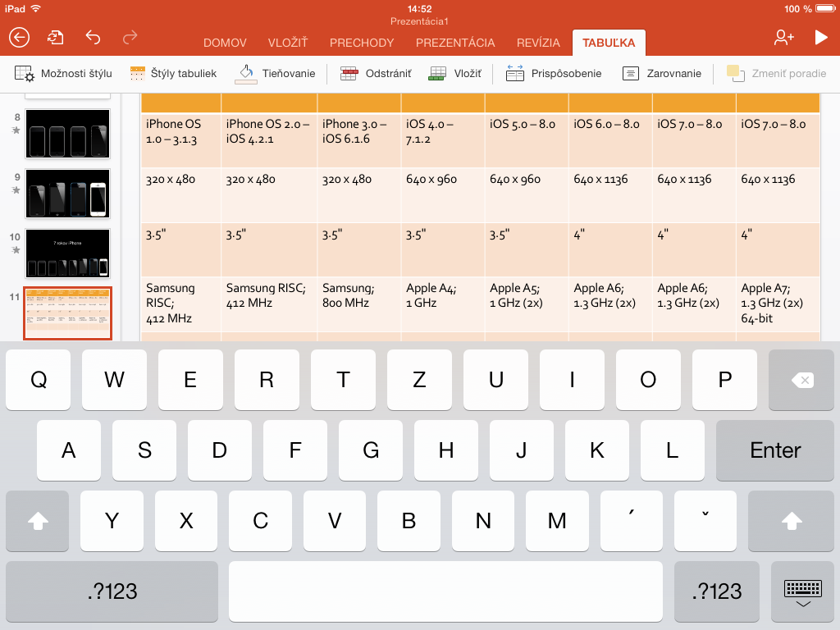Screen dimensions: 840x630
Task: Tap the caron accent key
Action: (x=705, y=521)
